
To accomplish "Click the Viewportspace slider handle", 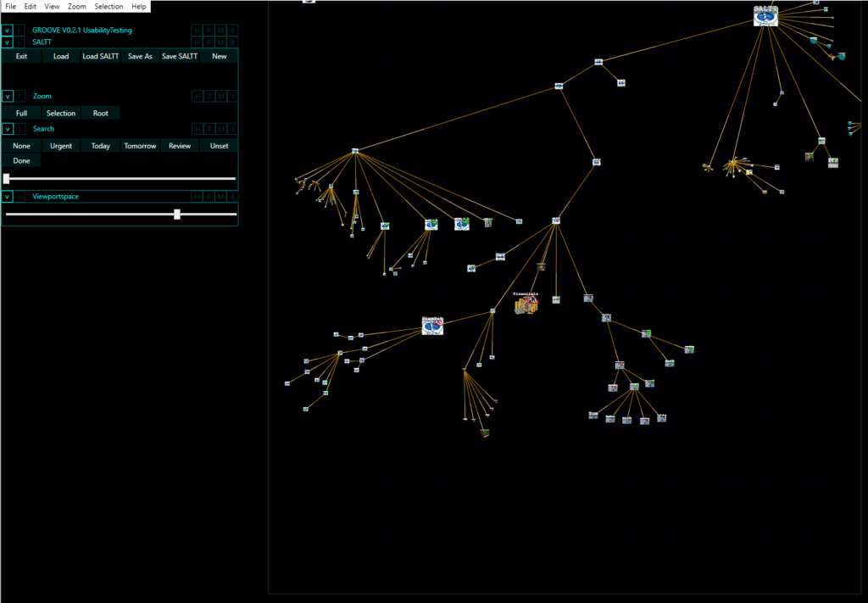I will pos(177,215).
